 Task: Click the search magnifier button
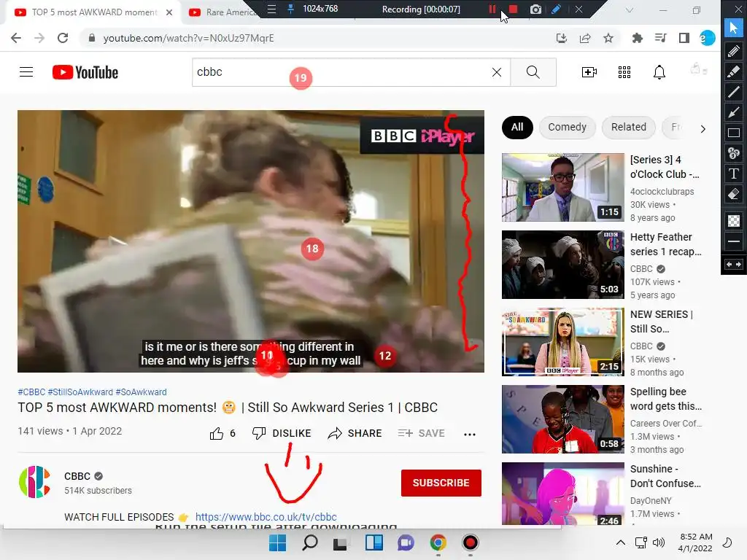tap(533, 72)
